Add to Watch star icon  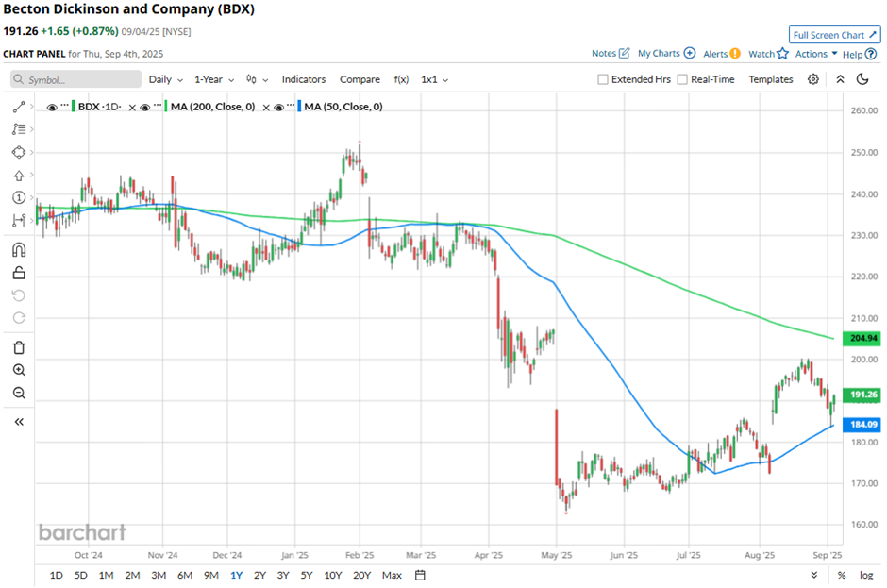[782, 54]
